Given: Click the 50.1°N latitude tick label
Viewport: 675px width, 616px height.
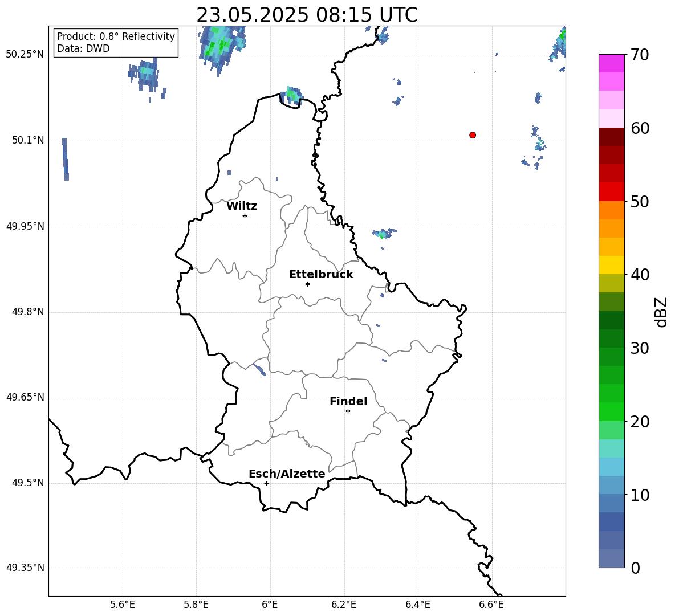Looking at the screenshot, I should pos(28,140).
